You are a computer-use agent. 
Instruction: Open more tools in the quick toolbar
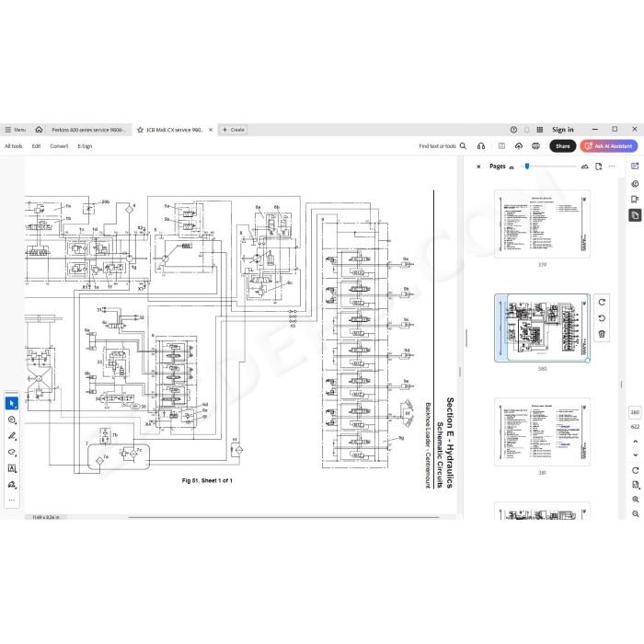point(12,500)
